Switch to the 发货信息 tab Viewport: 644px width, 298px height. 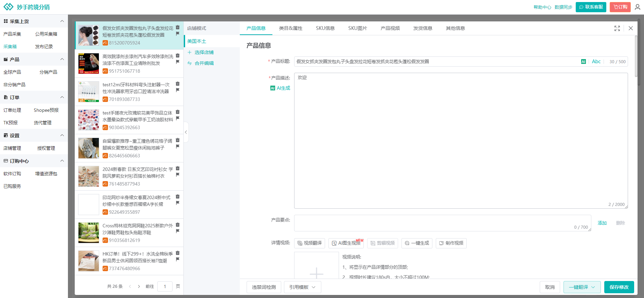coord(423,28)
